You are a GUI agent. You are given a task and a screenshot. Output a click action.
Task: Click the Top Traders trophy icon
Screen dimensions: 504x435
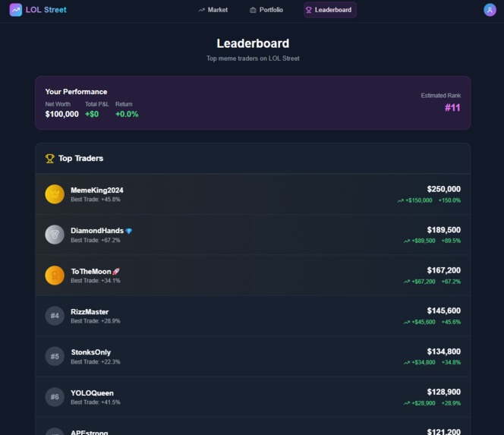click(x=50, y=159)
